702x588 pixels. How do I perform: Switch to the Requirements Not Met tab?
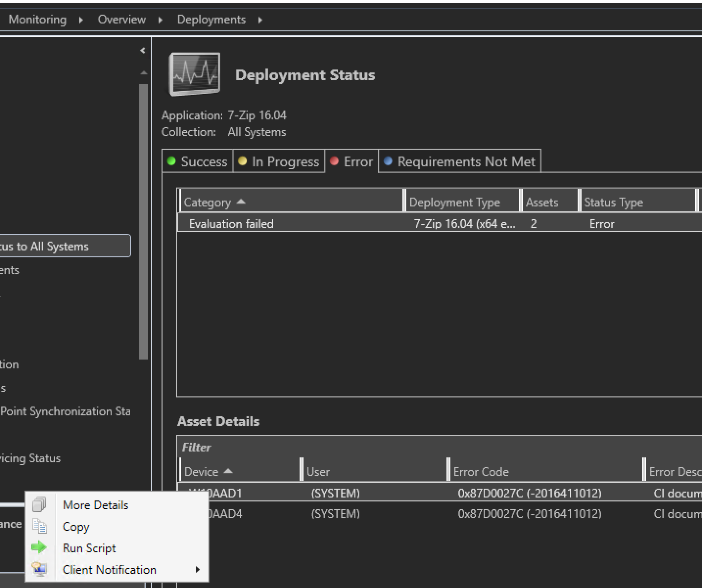459,161
